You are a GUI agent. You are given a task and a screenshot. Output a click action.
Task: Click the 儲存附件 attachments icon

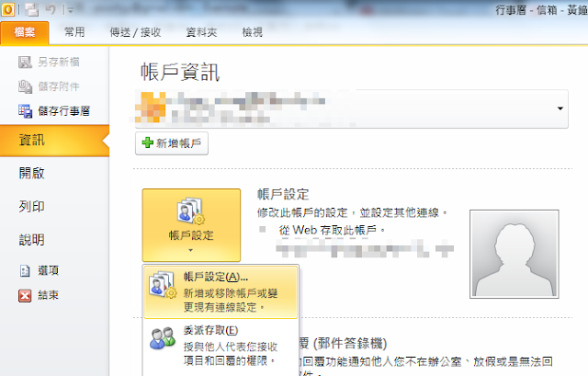(26, 86)
